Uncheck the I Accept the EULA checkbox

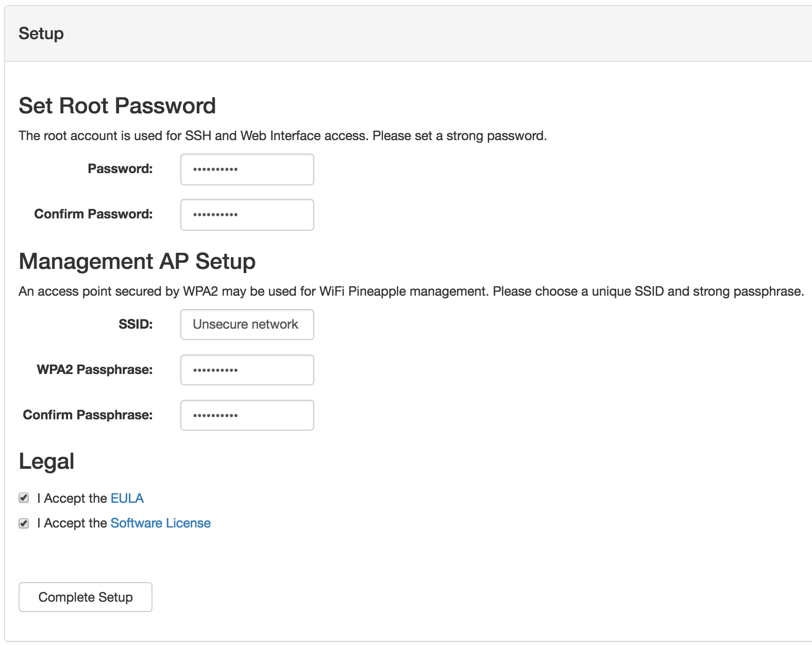point(24,498)
